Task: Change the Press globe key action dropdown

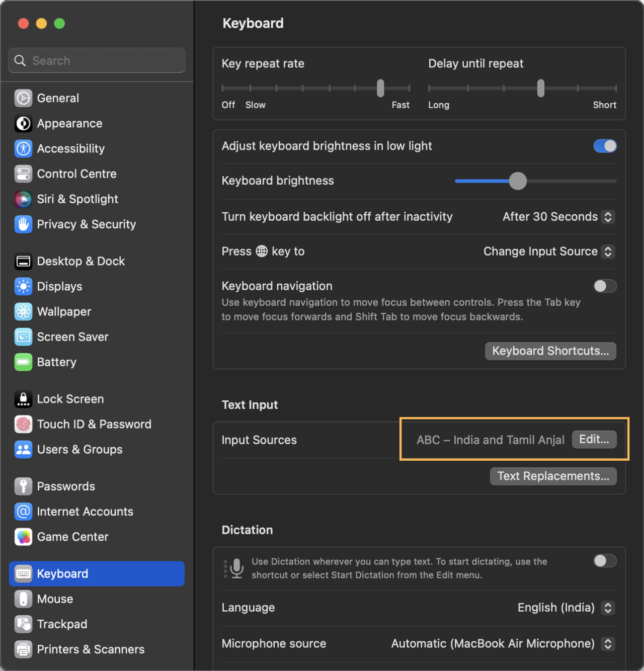Action: (x=548, y=251)
